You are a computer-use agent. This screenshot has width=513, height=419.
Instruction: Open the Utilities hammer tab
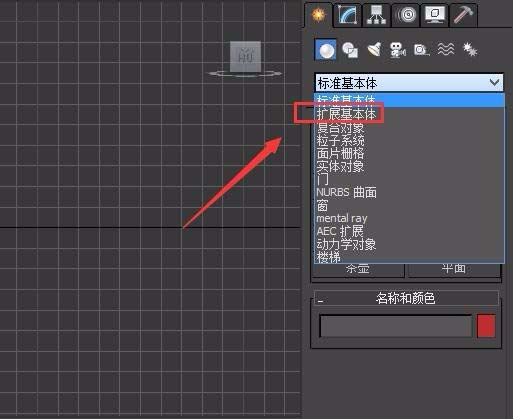pos(463,15)
